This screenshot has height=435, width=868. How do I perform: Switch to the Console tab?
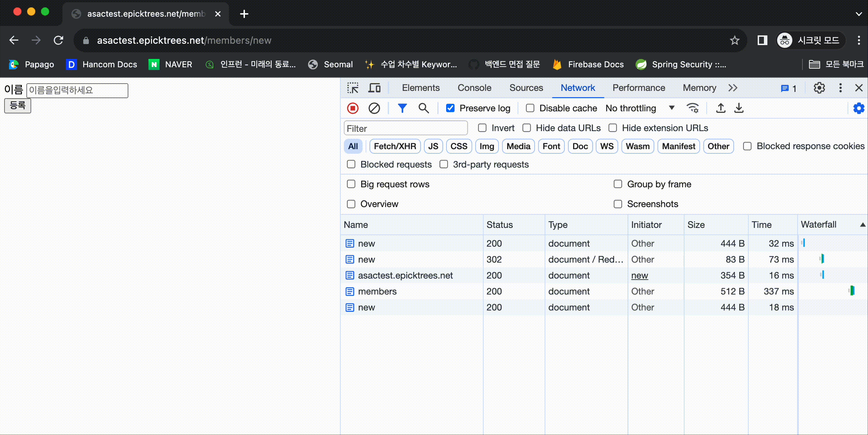pyautogui.click(x=474, y=88)
